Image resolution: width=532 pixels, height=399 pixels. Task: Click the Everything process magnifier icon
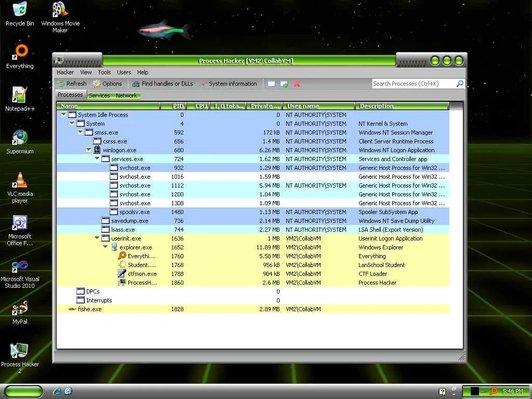[122, 256]
